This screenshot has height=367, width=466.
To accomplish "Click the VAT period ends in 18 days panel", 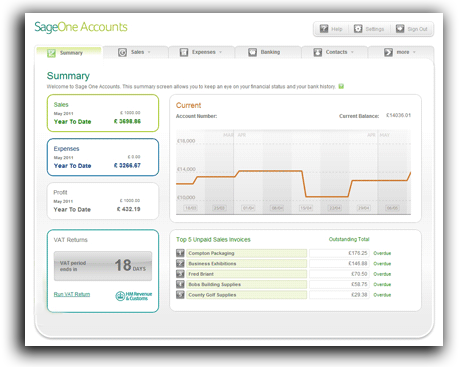I will [x=103, y=266].
